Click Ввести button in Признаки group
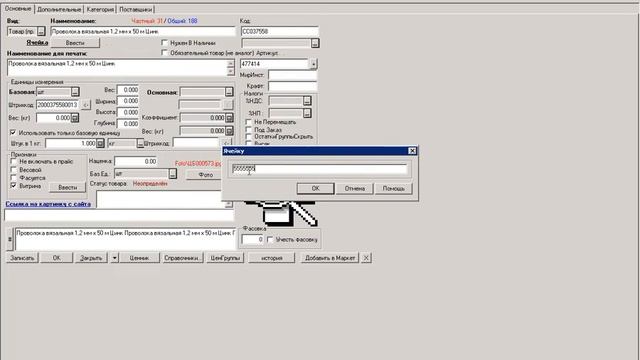The width and height of the screenshot is (640, 360). [67, 187]
